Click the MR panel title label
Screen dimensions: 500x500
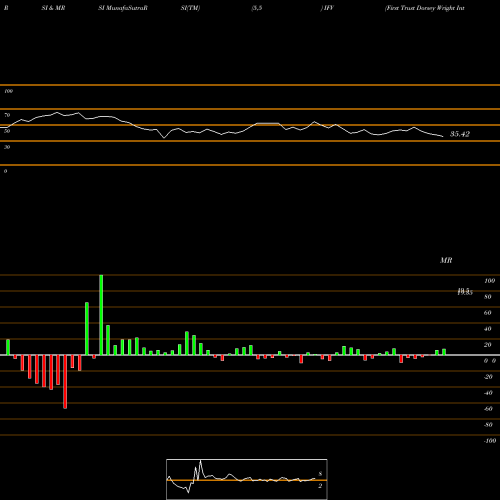pyautogui.click(x=446, y=260)
